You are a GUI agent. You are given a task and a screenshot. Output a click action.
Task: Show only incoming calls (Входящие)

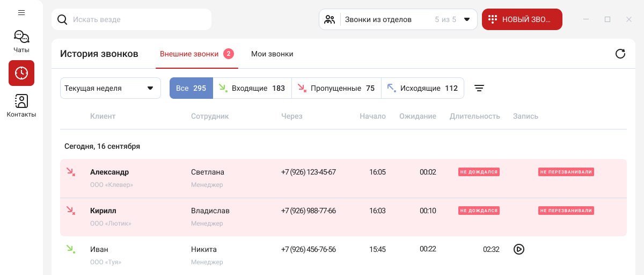click(x=252, y=88)
